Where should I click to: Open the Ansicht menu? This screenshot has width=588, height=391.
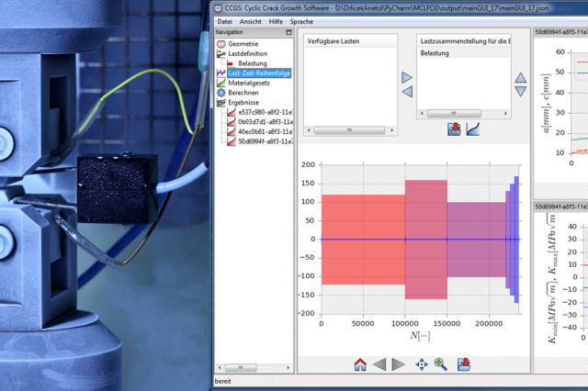coord(249,20)
